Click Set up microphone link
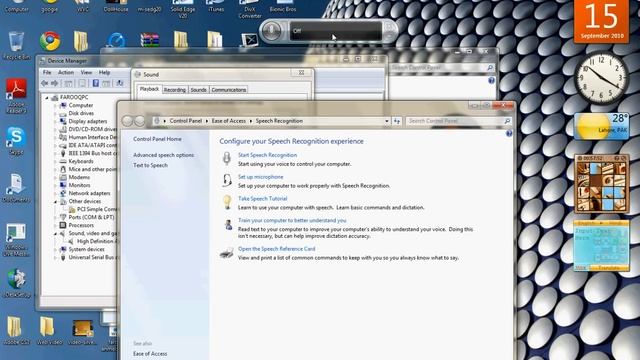Screen dimensions: 640x360 point(260,177)
